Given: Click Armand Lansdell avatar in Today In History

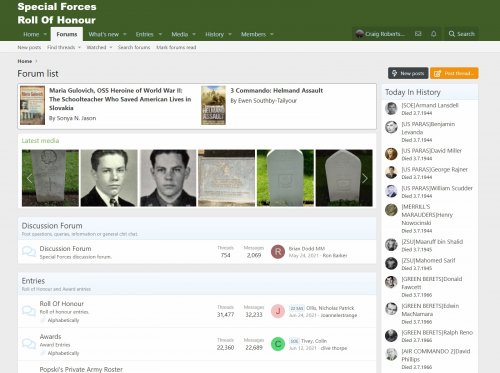Looking at the screenshot, I should (x=391, y=109).
